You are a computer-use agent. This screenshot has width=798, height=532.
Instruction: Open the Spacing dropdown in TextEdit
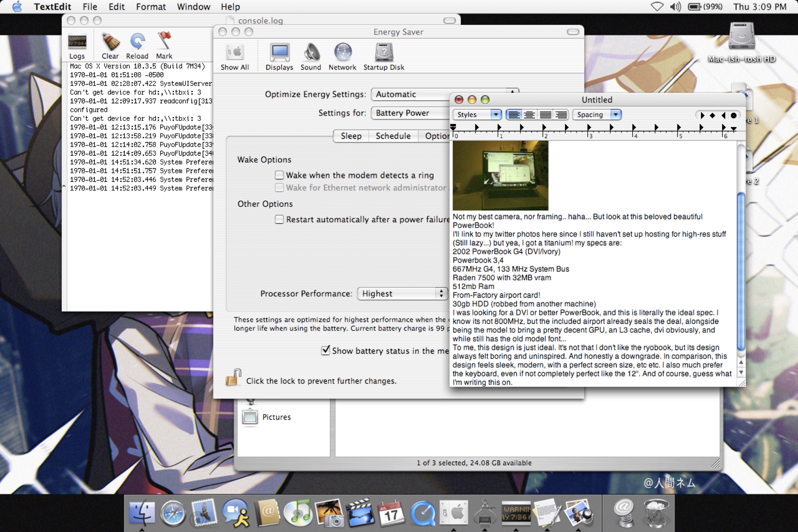(597, 115)
